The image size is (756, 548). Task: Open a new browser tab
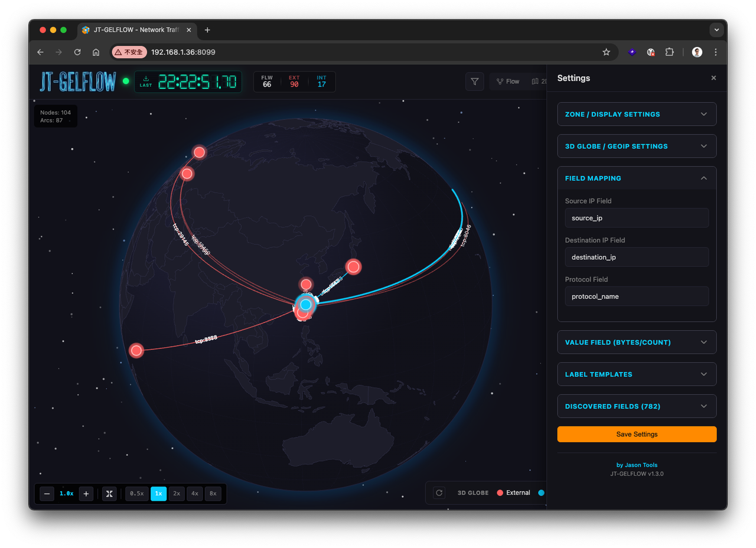click(207, 30)
